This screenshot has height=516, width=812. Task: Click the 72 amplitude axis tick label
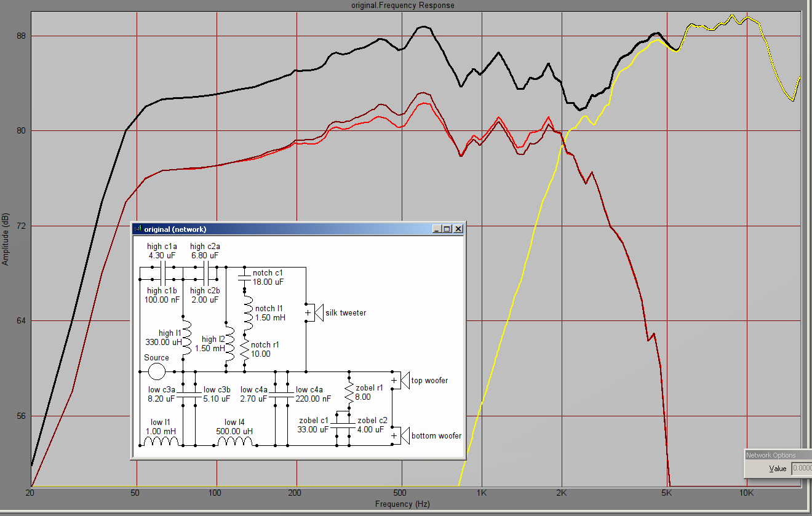click(22, 226)
